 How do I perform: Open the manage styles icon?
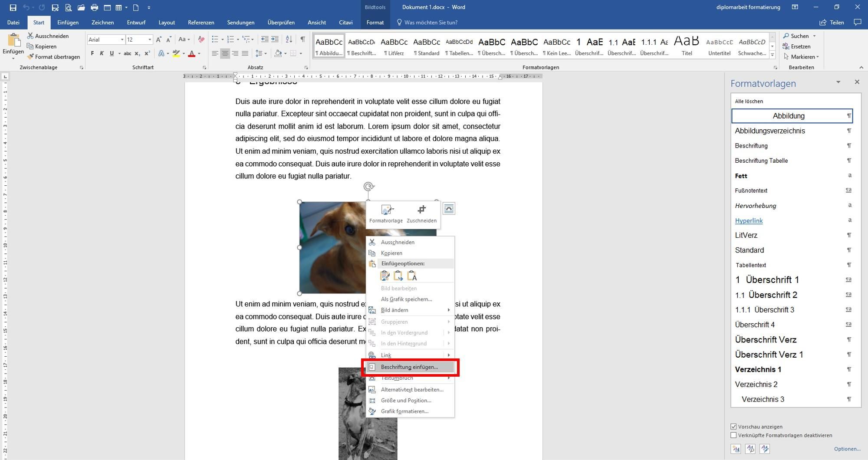coord(765,449)
